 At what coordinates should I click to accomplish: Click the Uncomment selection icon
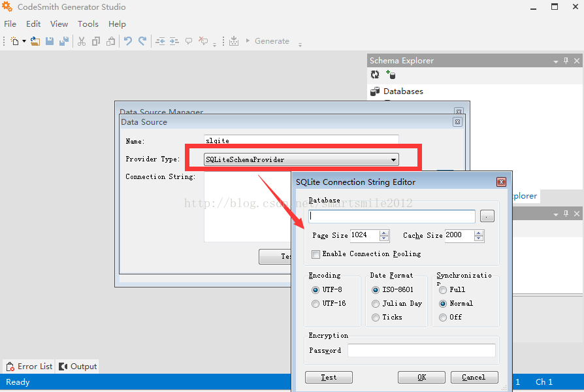click(x=203, y=41)
